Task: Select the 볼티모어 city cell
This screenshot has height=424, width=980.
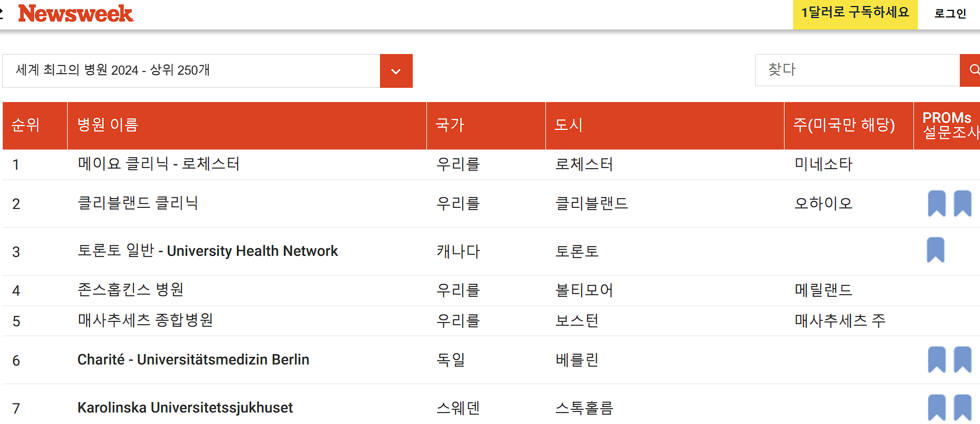Action: [584, 290]
